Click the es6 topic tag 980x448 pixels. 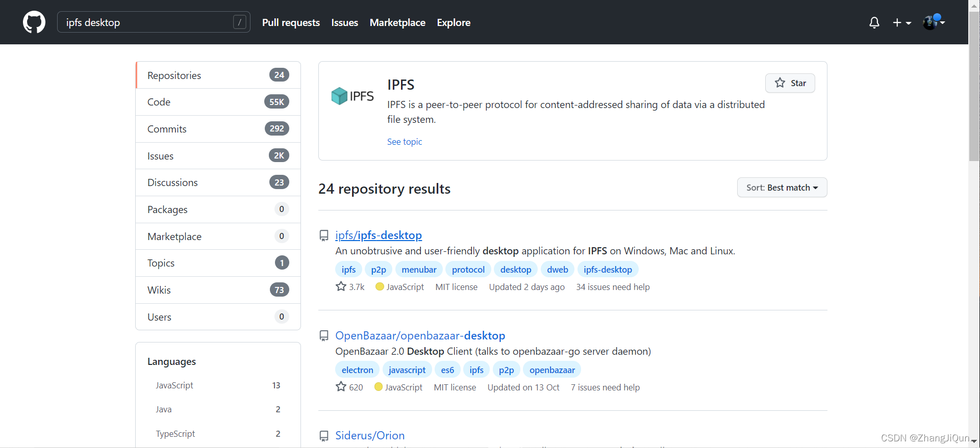[447, 370]
